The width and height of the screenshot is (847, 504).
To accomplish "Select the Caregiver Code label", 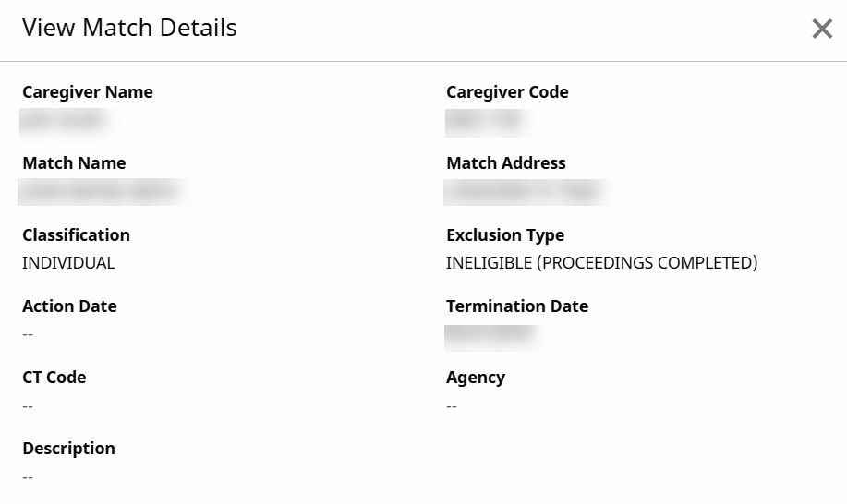I will click(507, 92).
